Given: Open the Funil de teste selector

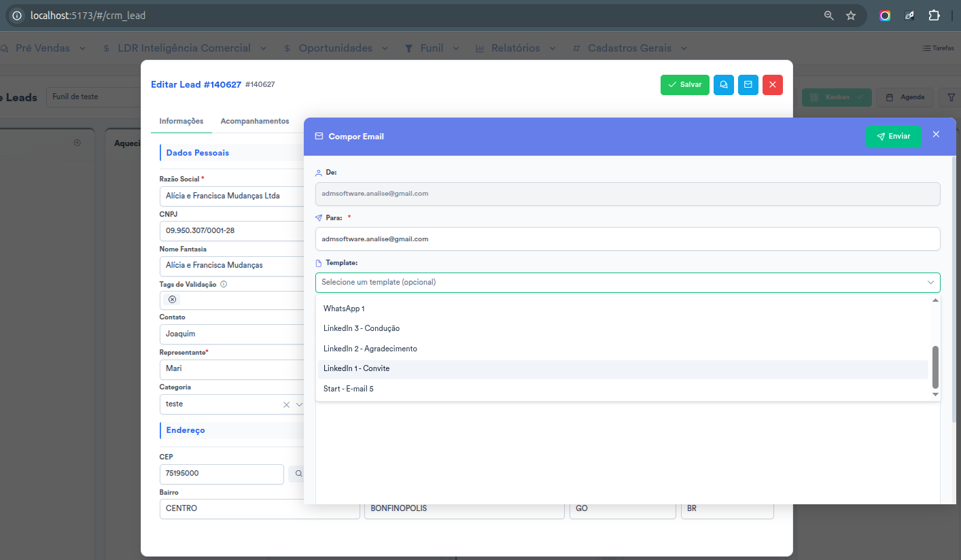Looking at the screenshot, I should [x=93, y=97].
